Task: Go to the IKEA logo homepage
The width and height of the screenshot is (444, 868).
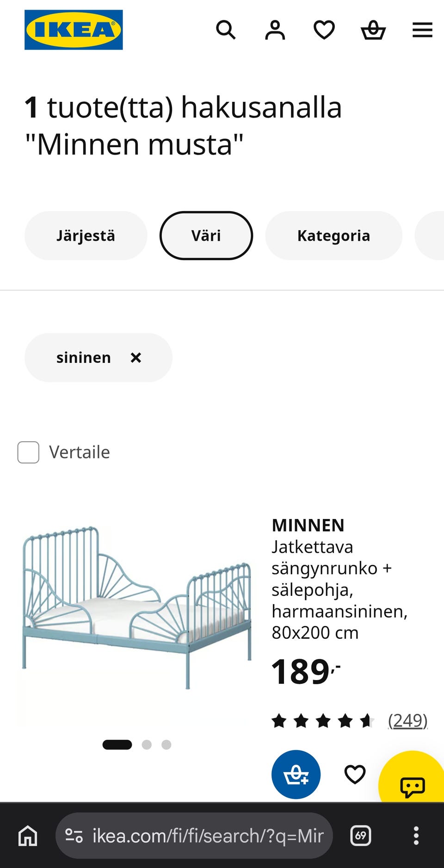Action: coord(74,30)
